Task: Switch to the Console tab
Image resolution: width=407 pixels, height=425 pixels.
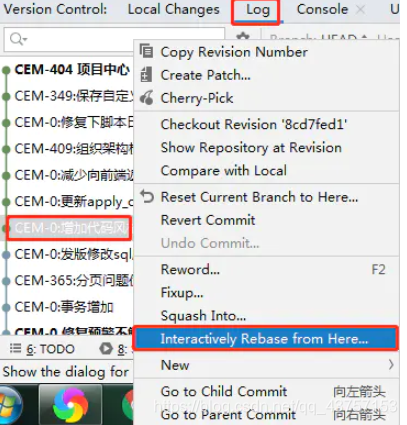Action: pyautogui.click(x=322, y=9)
